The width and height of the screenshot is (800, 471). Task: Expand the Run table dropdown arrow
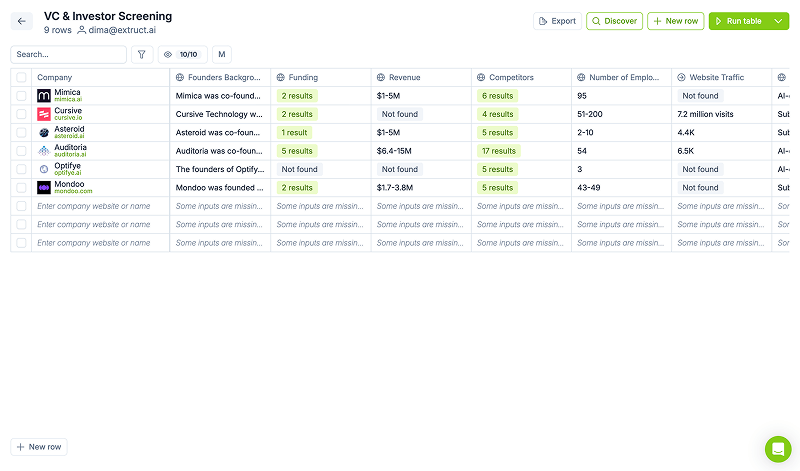pos(779,21)
